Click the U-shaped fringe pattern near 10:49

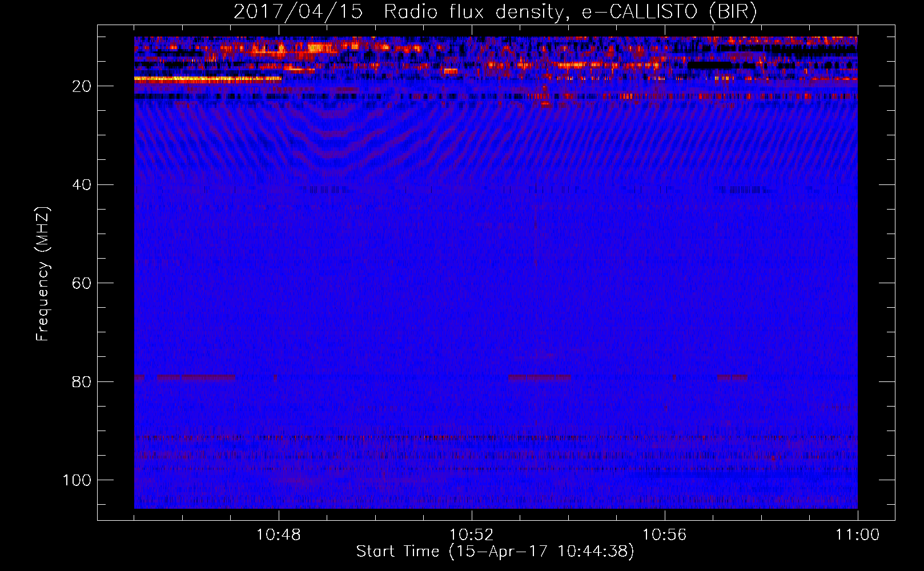point(334,140)
